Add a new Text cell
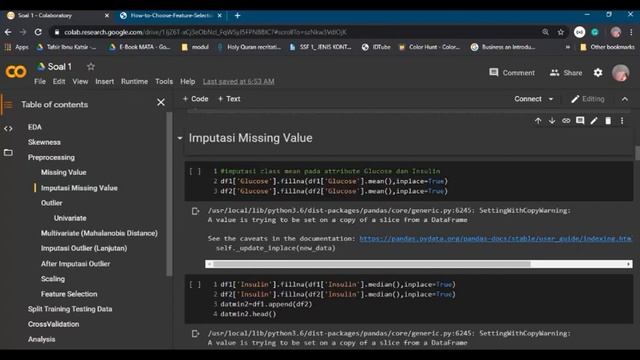 point(229,99)
